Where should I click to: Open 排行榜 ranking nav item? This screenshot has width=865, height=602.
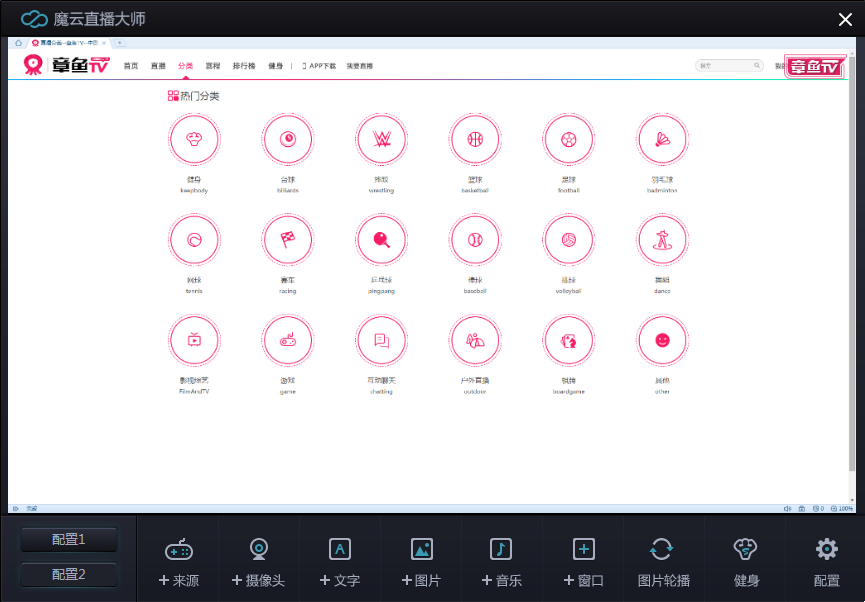coord(243,66)
